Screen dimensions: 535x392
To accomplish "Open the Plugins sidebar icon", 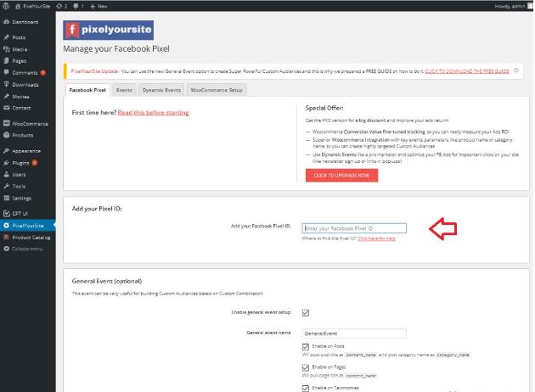I will [6, 163].
